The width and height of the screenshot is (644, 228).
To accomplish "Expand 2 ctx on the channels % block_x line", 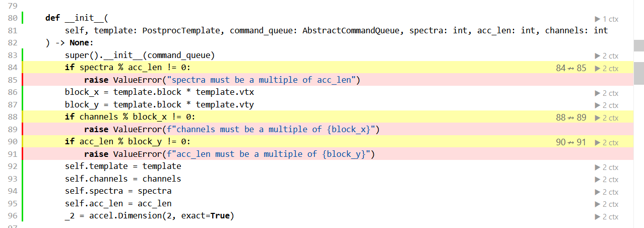I will coord(607,118).
